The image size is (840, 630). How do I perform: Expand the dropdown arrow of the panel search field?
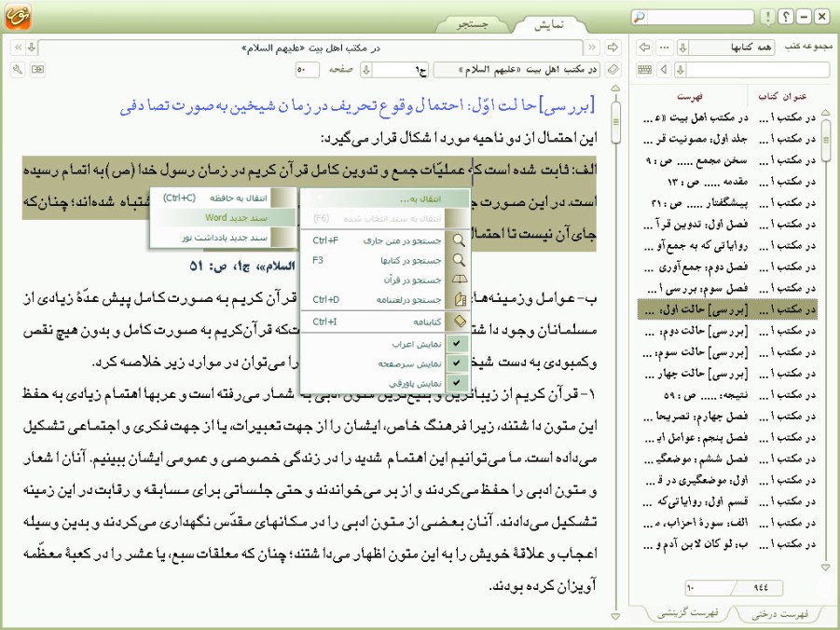681,70
